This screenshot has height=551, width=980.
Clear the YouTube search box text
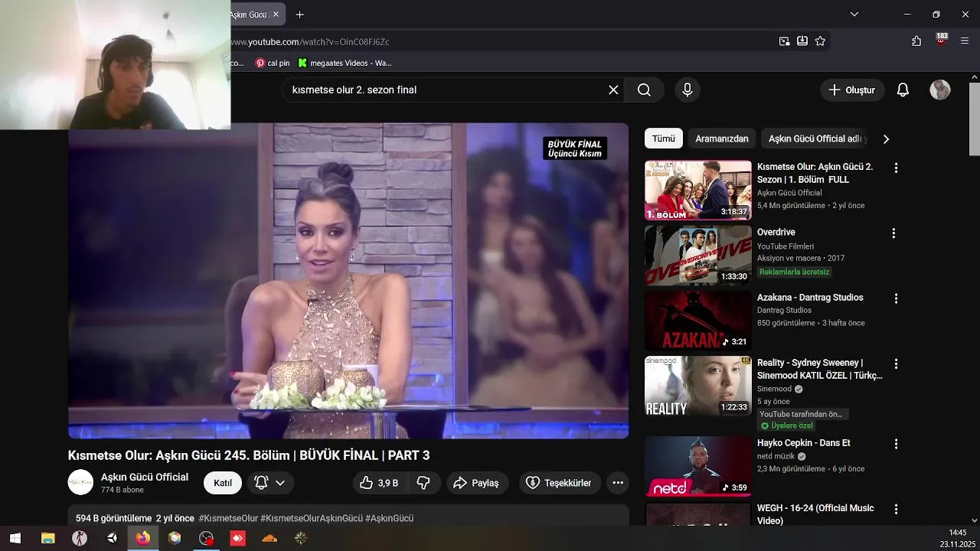pos(613,90)
